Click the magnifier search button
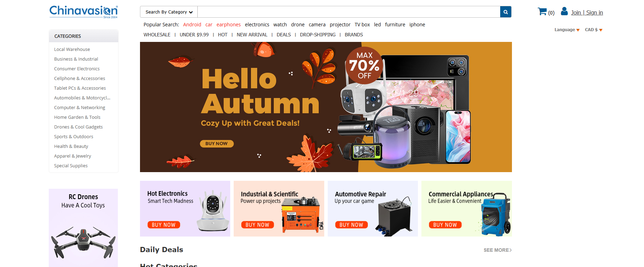Viewport: 644px width, 267px height. coord(505,12)
